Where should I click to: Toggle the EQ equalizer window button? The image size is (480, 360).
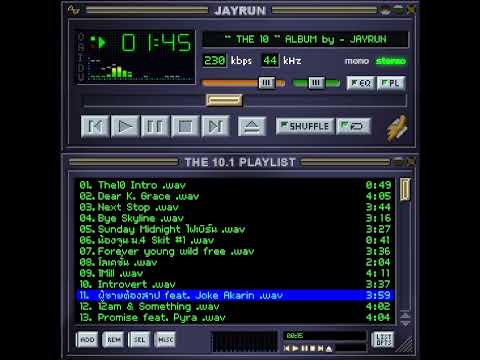361,83
